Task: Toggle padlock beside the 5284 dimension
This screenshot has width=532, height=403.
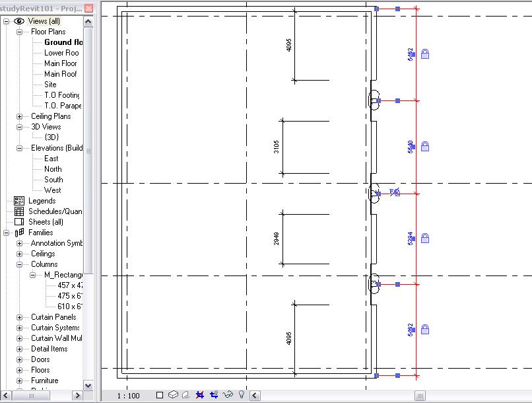Action: 425,238
